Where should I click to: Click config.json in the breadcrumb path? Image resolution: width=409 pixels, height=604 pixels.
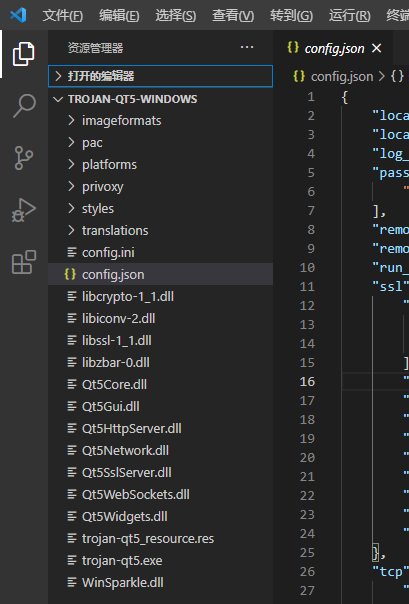click(x=342, y=76)
